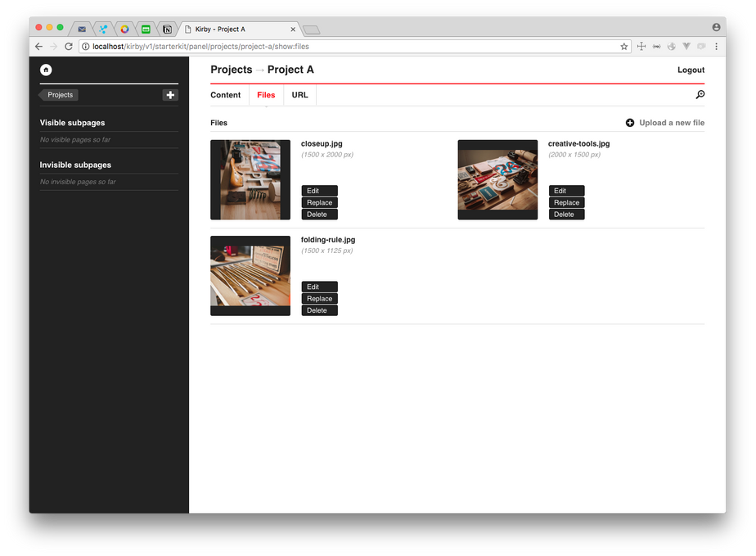The image size is (756, 556).
Task: Select the Files tab
Action: pyautogui.click(x=266, y=95)
